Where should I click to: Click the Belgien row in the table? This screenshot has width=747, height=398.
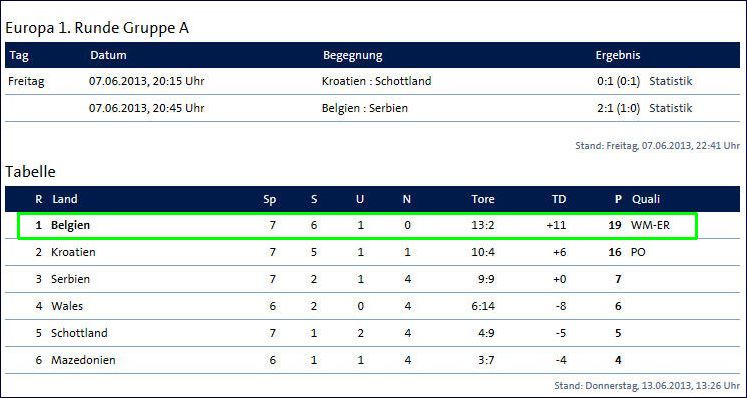tap(357, 225)
